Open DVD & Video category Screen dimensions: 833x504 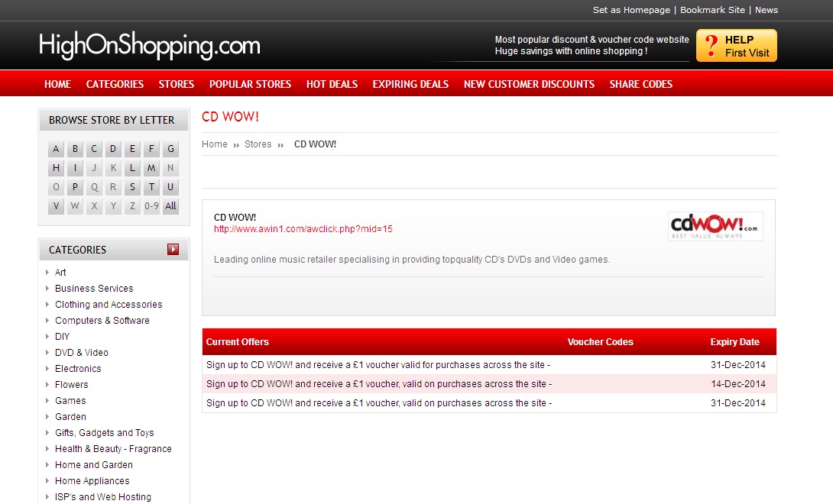(81, 353)
